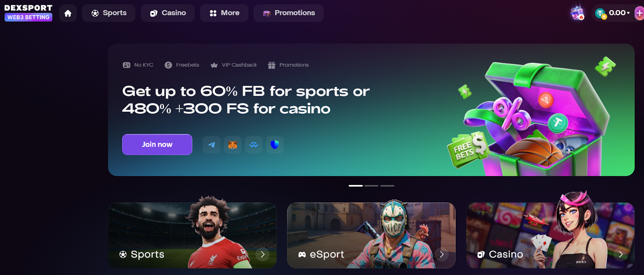
Task: Open the Promotions menu item
Action: click(x=289, y=13)
